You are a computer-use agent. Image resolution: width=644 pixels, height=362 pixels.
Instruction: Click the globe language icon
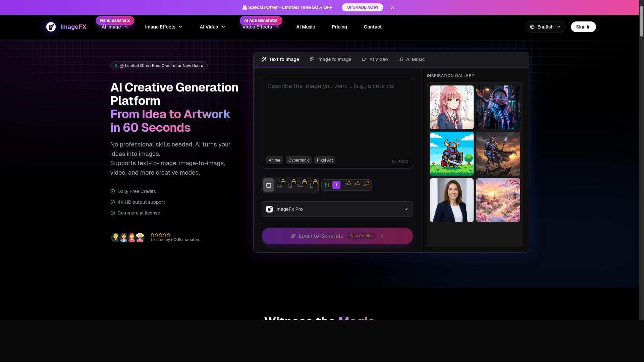point(532,27)
